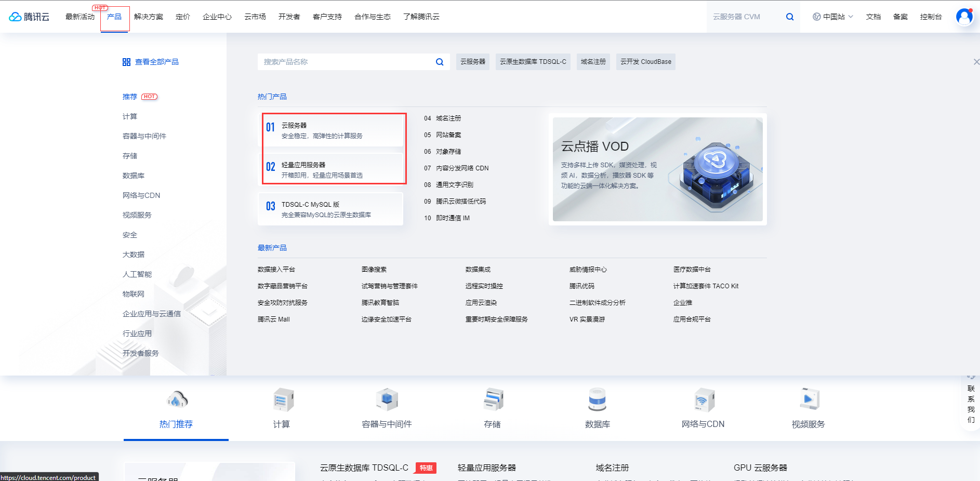
Task: Open the 了解腾讯云 menu
Action: [421, 17]
